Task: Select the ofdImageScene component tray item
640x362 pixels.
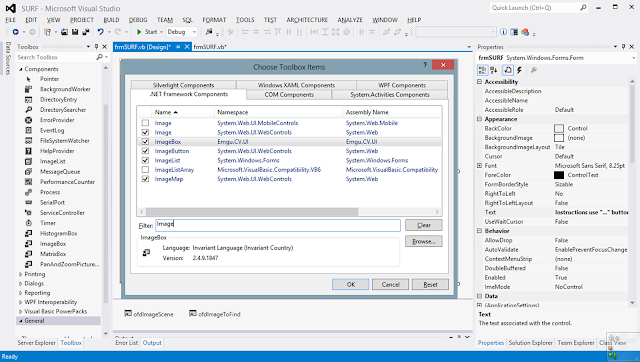Action: click(149, 314)
